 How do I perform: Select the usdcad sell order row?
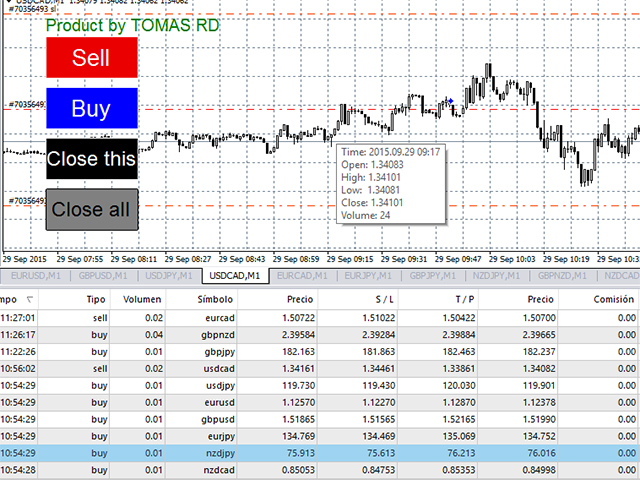point(320,369)
